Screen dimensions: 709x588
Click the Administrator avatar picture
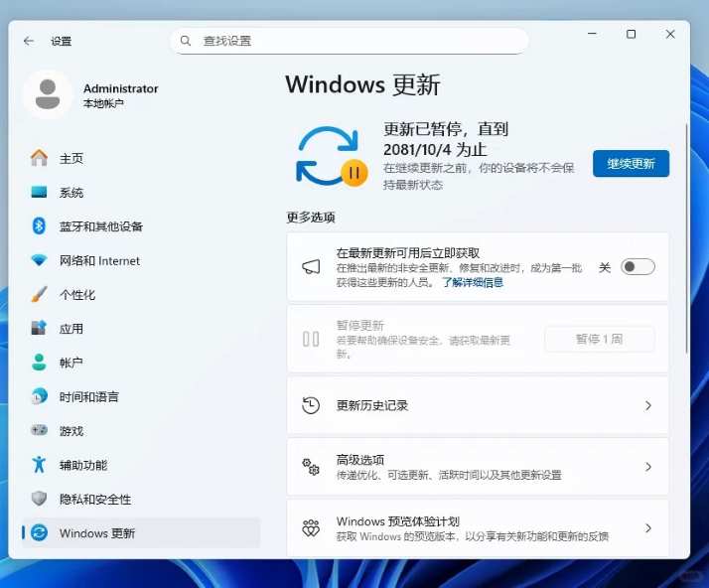(x=48, y=94)
